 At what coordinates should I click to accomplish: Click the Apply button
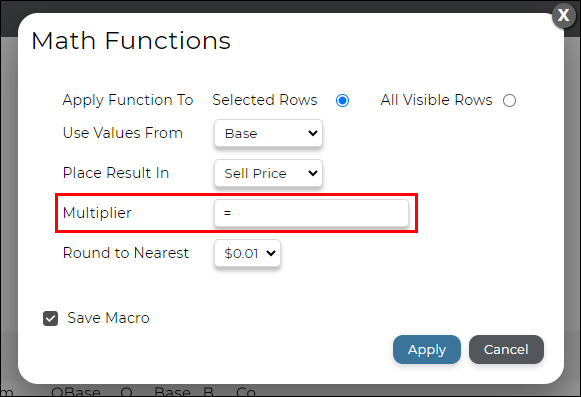click(427, 350)
